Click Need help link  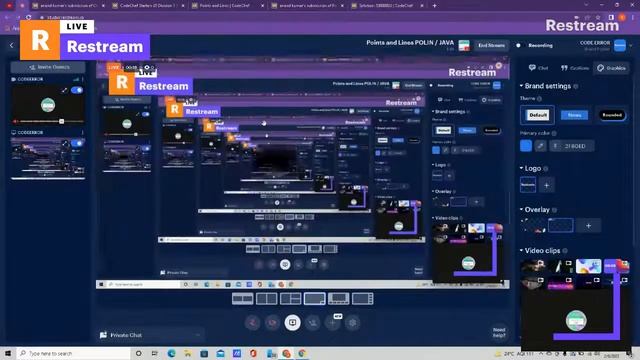[x=499, y=333]
